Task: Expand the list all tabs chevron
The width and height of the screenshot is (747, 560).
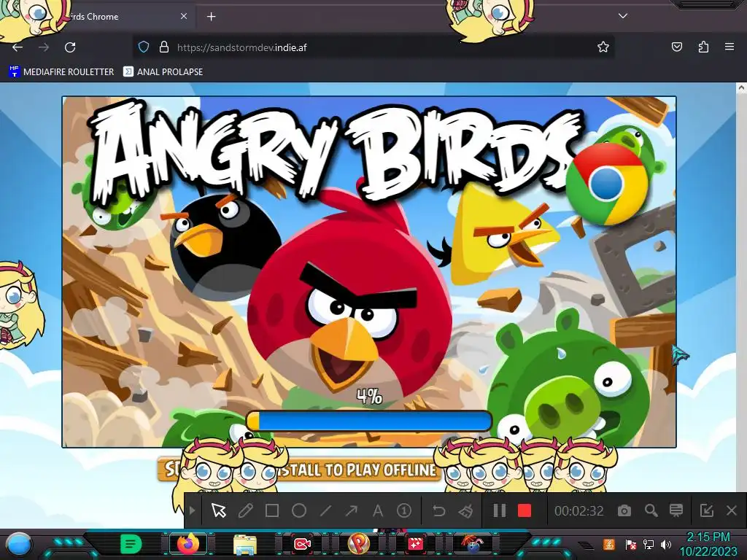Action: click(x=623, y=16)
